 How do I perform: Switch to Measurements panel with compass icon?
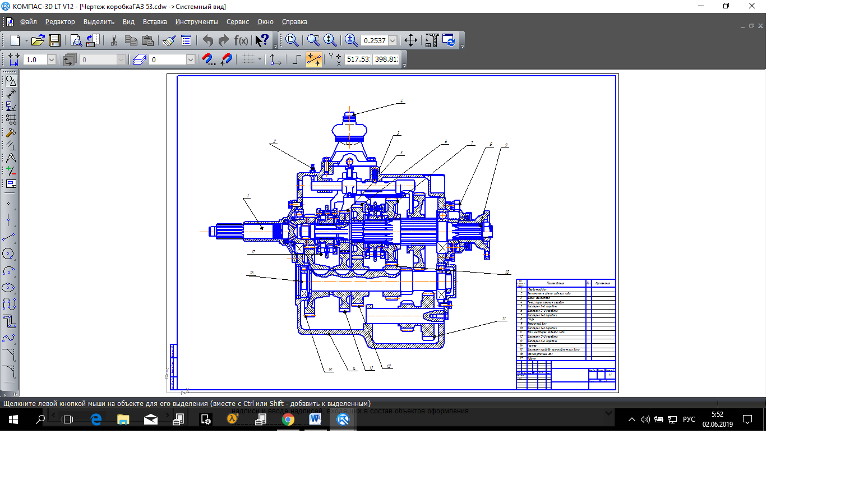(x=11, y=158)
